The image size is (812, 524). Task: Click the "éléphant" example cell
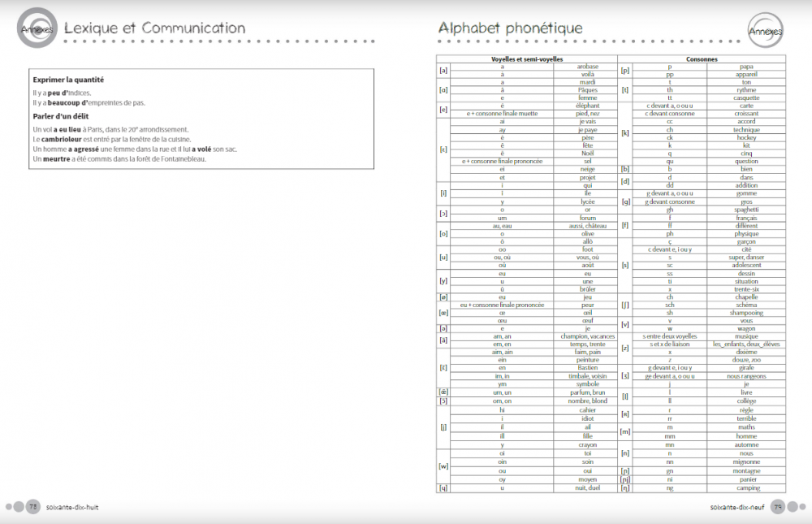pos(587,106)
